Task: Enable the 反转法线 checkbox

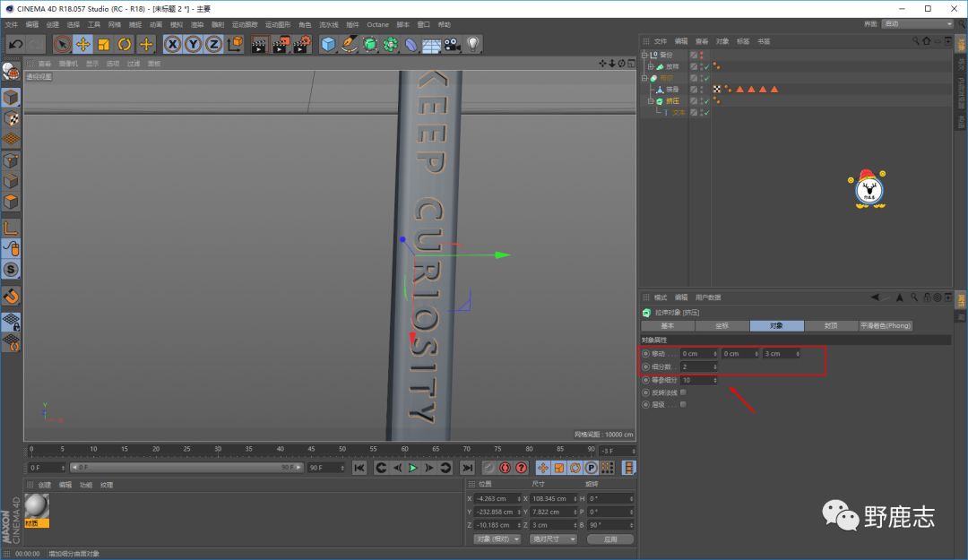Action: click(x=683, y=392)
